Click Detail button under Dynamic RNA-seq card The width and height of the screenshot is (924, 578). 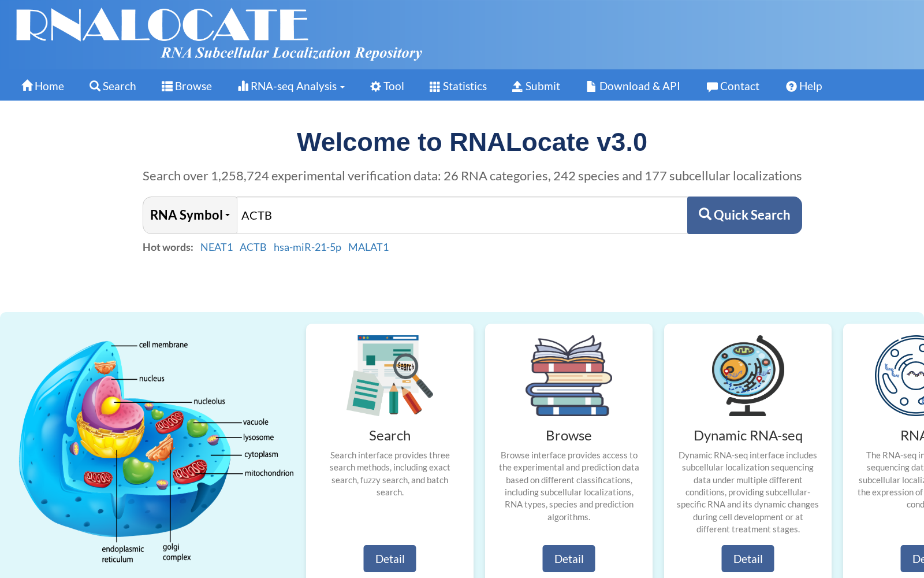coord(748,559)
